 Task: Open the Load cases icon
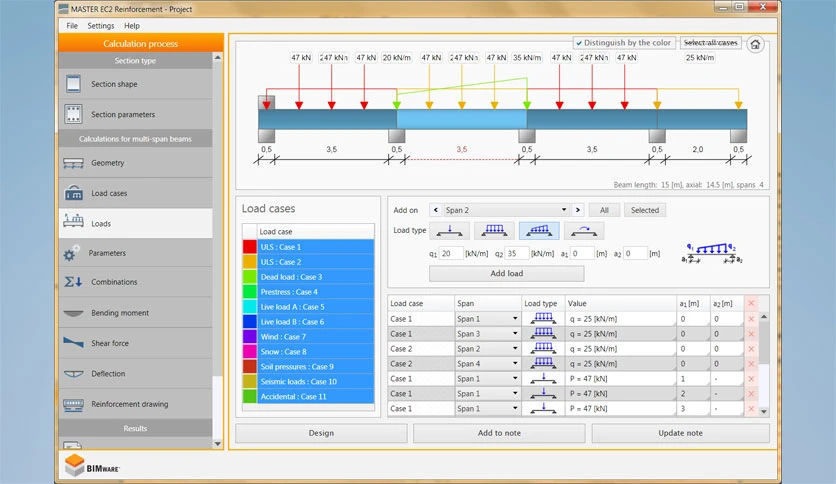[73, 193]
